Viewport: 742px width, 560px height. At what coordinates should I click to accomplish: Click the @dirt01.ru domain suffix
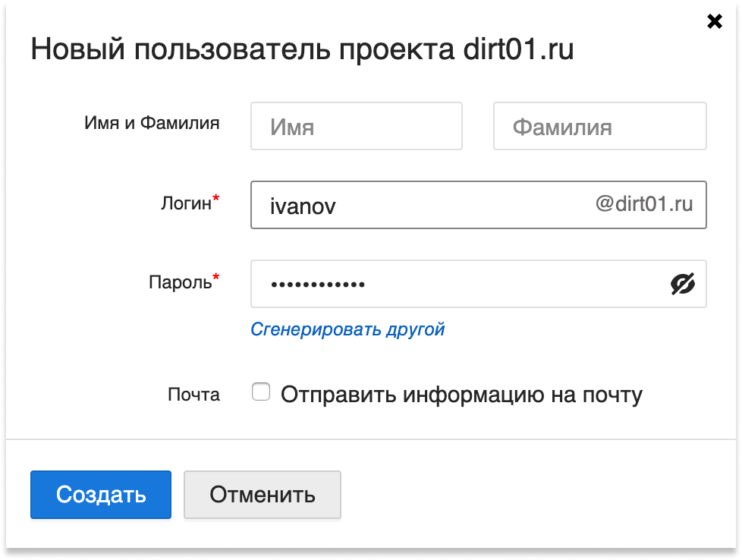(x=644, y=204)
